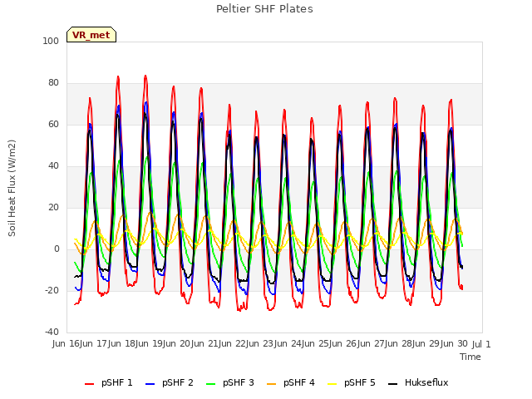Click the Jun 22 x-axis date label
The width and height of the screenshot is (532, 399).
[x=234, y=343]
